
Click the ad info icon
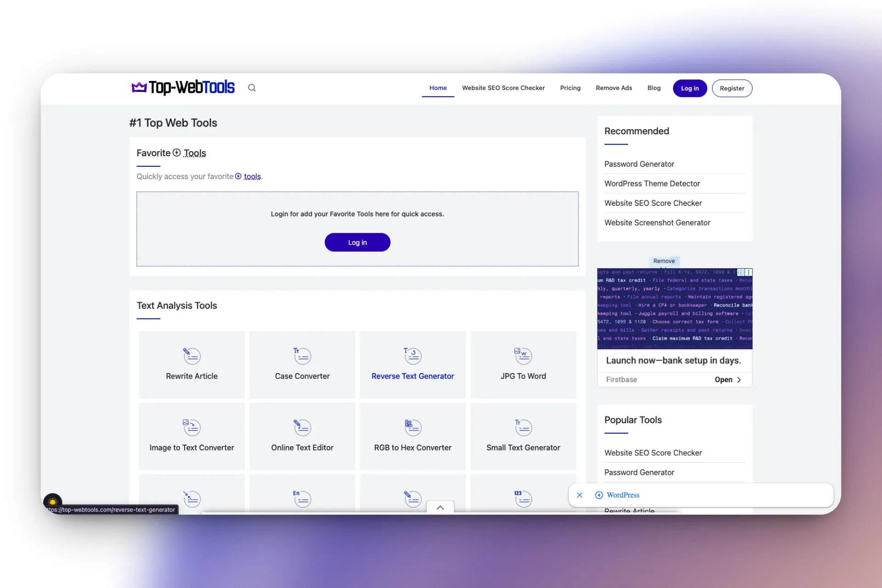click(741, 272)
